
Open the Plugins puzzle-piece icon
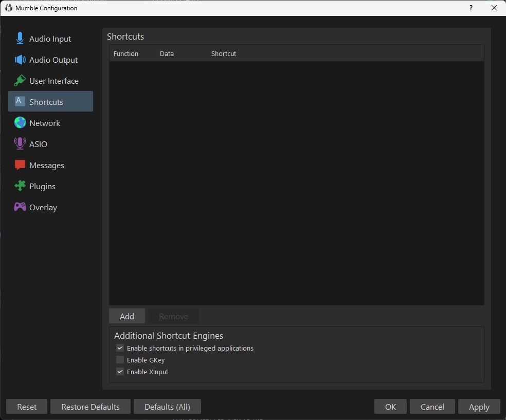(x=20, y=186)
